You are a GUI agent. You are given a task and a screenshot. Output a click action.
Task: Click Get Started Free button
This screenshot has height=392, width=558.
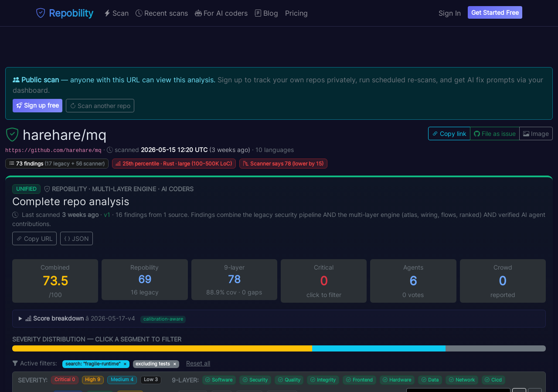pos(495,13)
